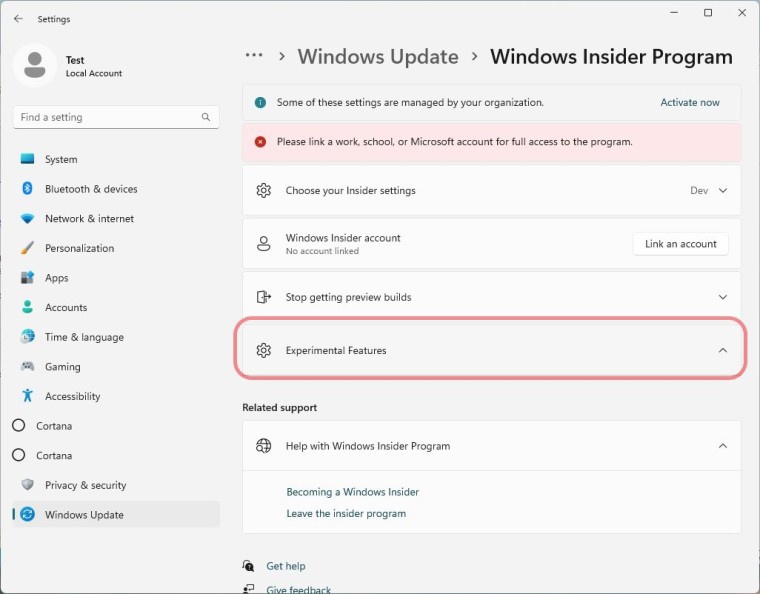Screen dimensions: 760x594
Task: Open Bluetooth & devices settings
Action: pyautogui.click(x=91, y=189)
